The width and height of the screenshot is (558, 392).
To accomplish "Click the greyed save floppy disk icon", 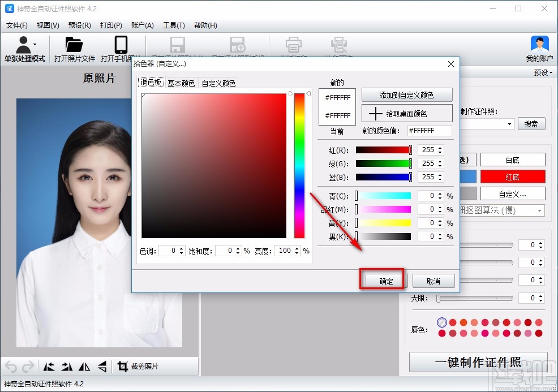I will [x=178, y=45].
